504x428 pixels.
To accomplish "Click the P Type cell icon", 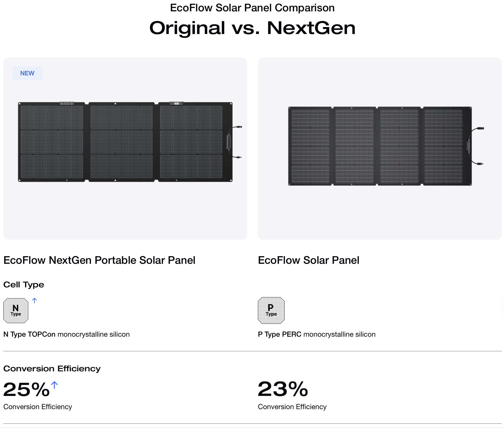I will 271,310.
